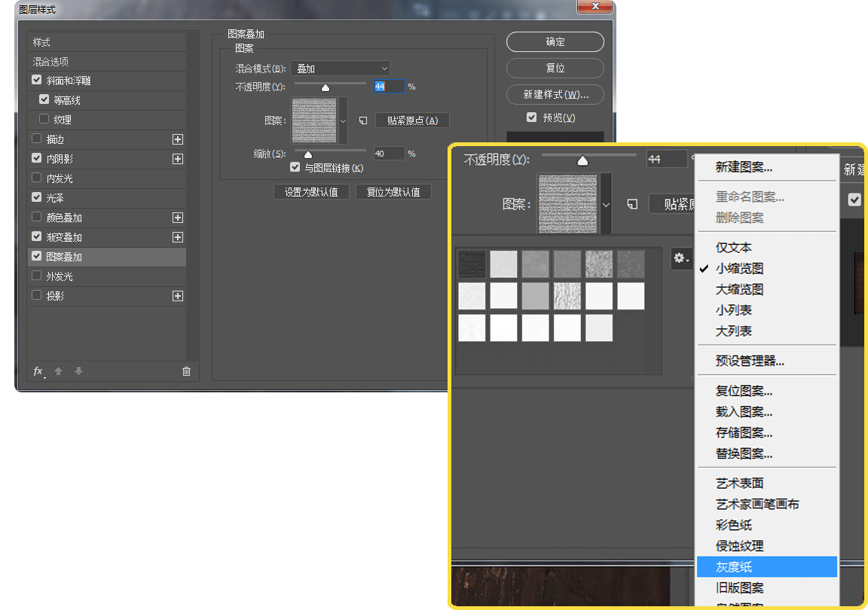Toggle the Link with Layer (与图层链接) checkbox
This screenshot has width=868, height=610.
pyautogui.click(x=295, y=167)
